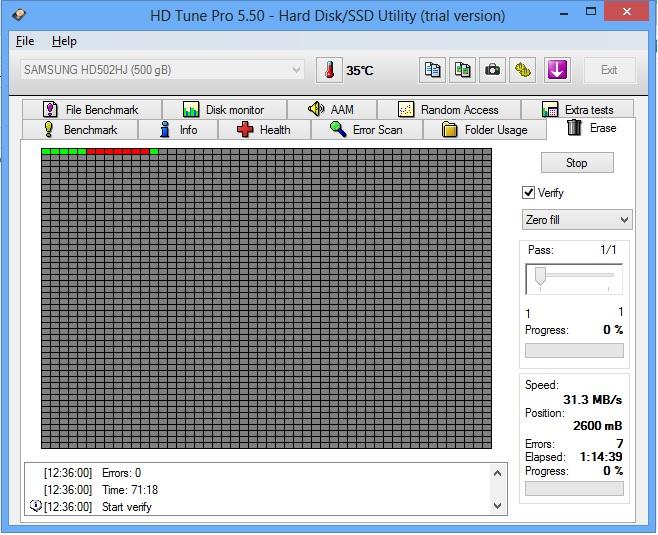Click the first red error block
Viewport: 658px width, 535px height.
pos(91,151)
